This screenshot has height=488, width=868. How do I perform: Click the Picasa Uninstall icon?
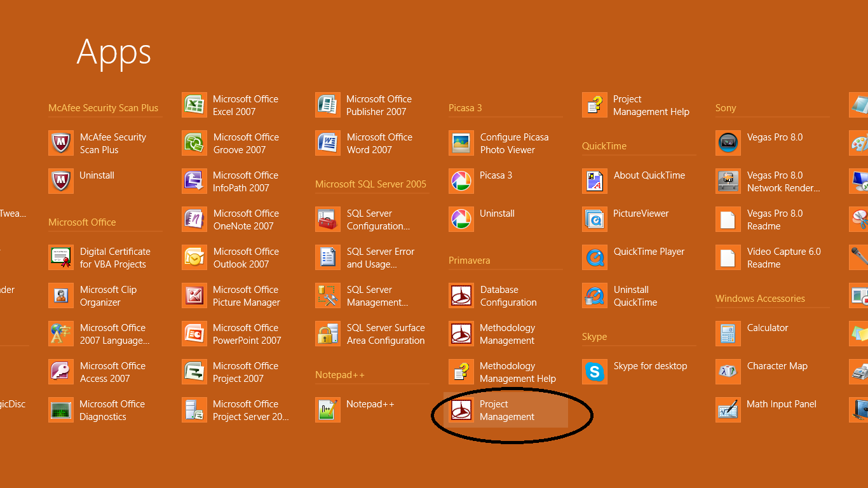point(461,219)
